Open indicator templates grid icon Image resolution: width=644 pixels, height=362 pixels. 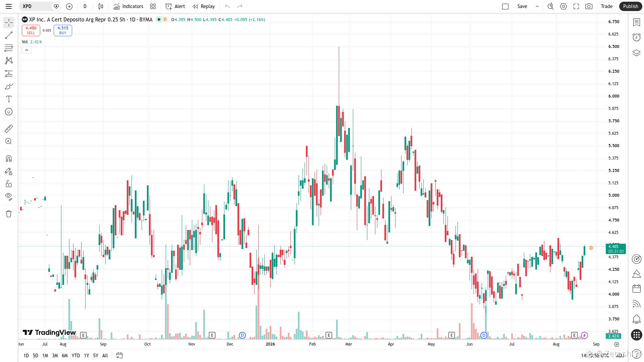tap(153, 6)
